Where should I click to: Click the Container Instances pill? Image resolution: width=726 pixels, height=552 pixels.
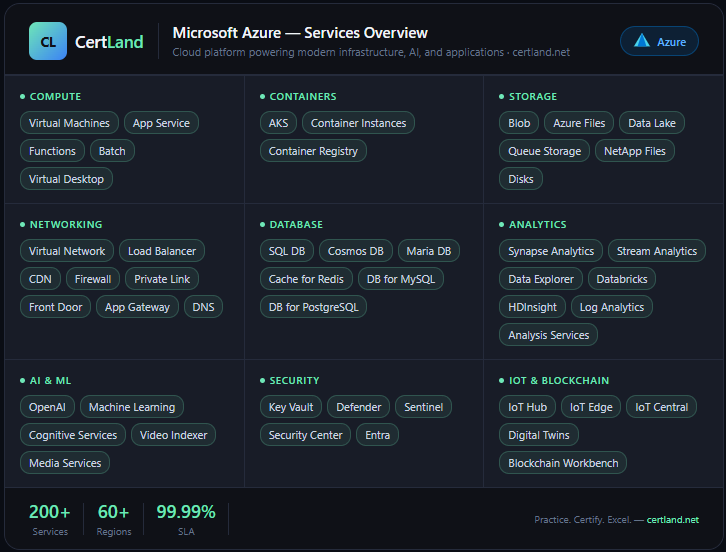[x=358, y=123]
